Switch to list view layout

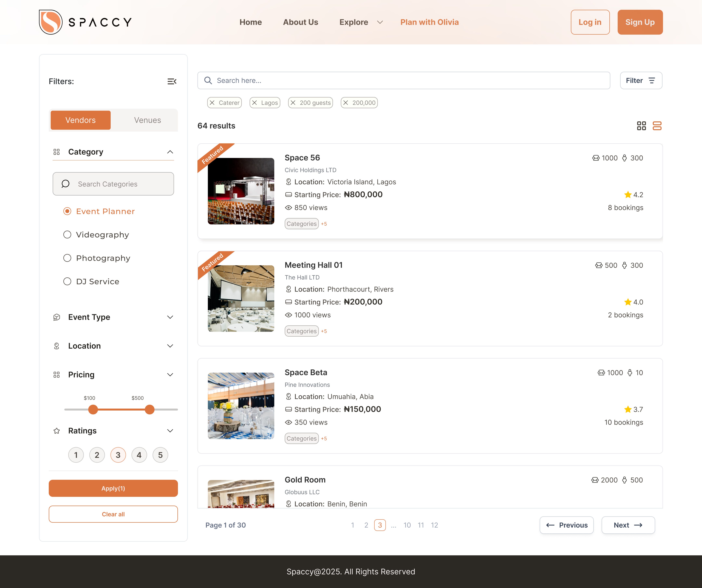pos(657,126)
